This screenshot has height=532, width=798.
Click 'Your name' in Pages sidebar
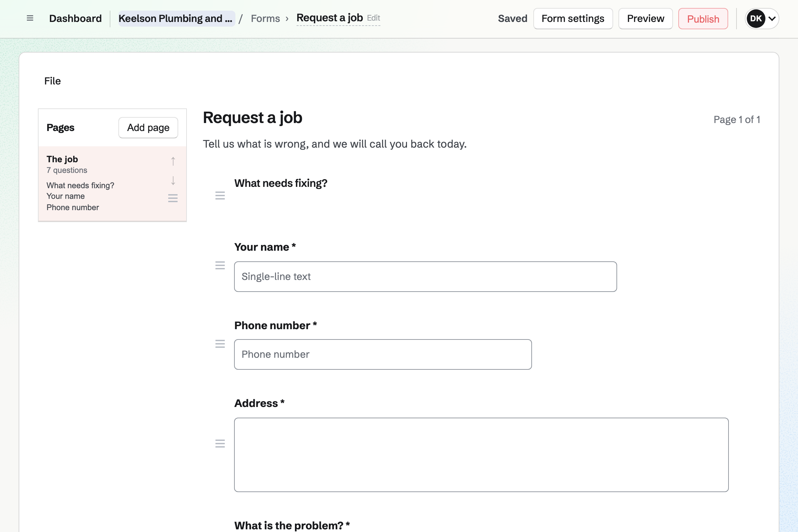coord(66,196)
